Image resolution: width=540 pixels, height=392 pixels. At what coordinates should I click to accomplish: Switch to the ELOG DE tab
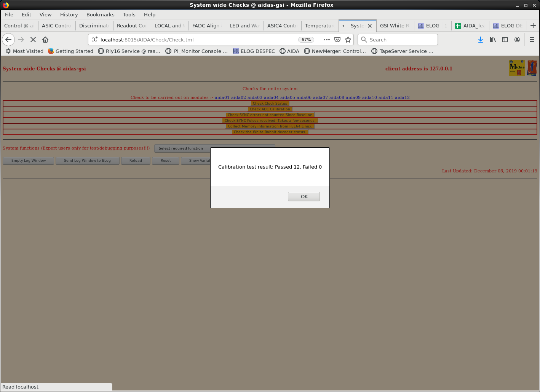coord(508,26)
